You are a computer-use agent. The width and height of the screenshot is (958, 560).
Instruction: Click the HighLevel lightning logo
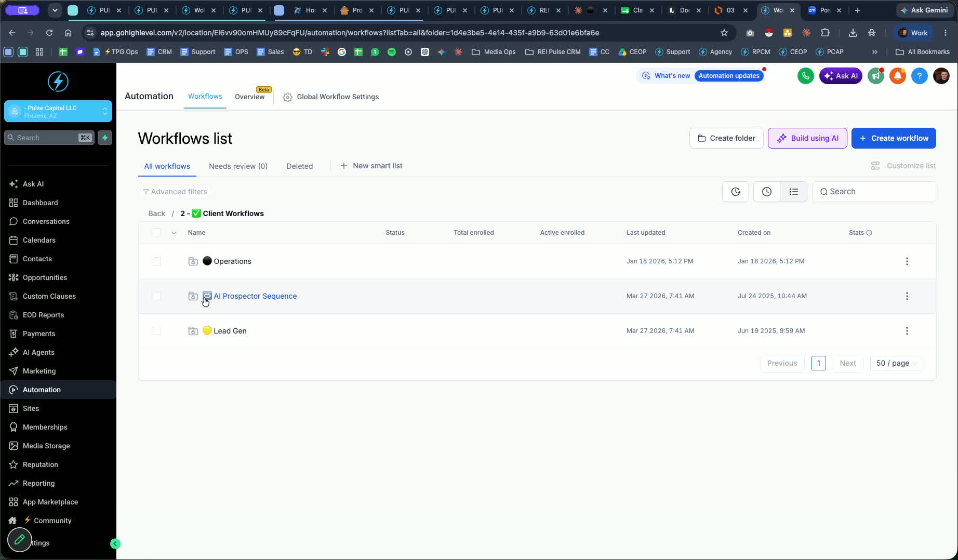coord(58,82)
